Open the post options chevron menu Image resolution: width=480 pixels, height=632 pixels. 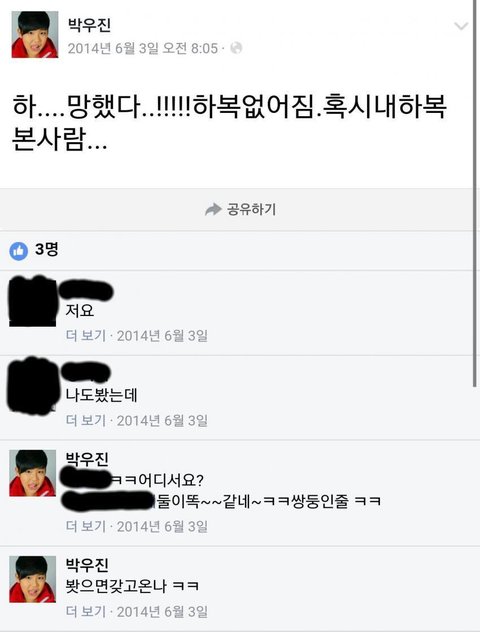click(461, 27)
